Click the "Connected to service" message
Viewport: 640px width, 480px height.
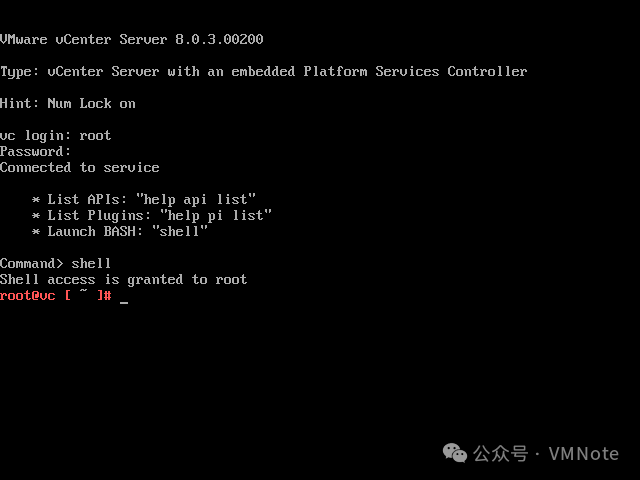[80, 167]
